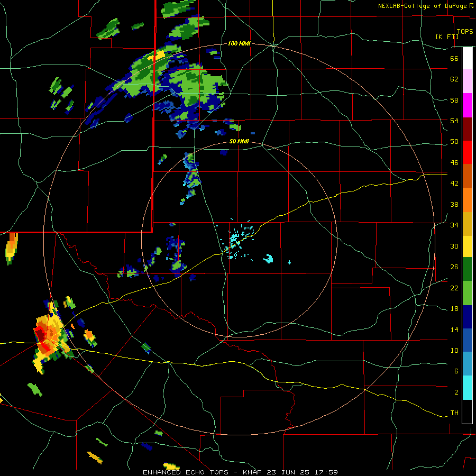Viewport: 476px width, 476px height.
Task: Click the 54 value on the legend
Action: pos(454,121)
